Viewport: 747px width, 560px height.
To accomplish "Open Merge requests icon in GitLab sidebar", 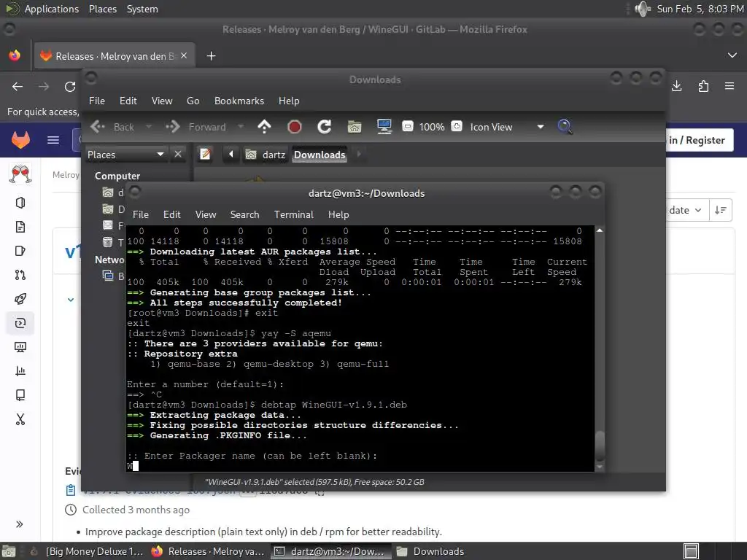I will (20, 275).
